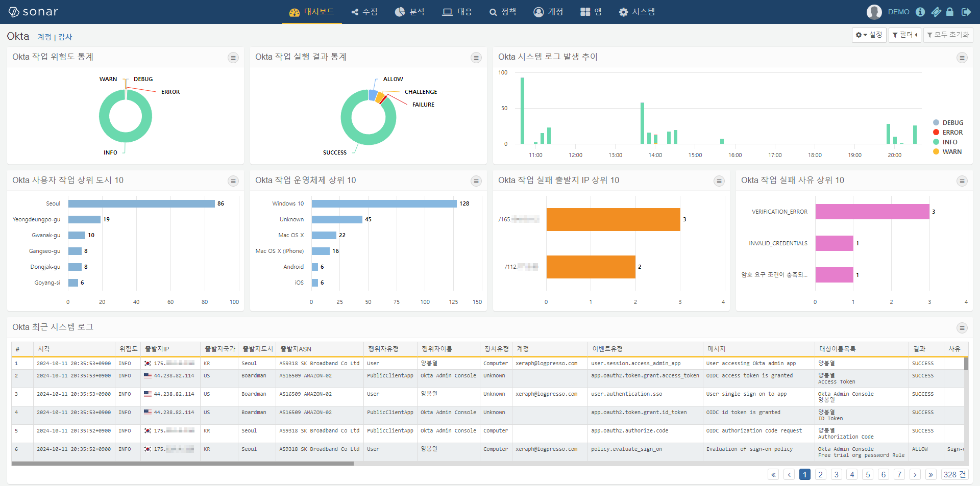
Task: Toggle WARN legend in log trend chart
Action: click(947, 151)
